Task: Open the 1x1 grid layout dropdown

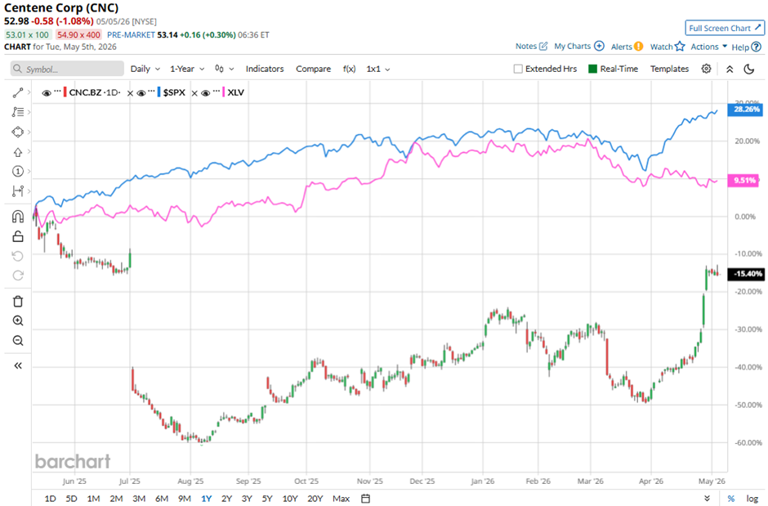Action: pos(378,69)
